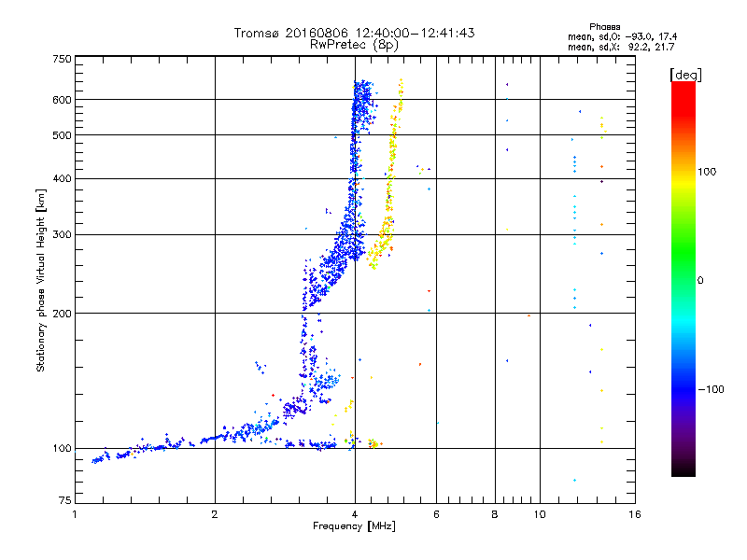Click the y-axis label "400"
Image resolution: width=747 pixels, height=560 pixels.
pyautogui.click(x=62, y=178)
